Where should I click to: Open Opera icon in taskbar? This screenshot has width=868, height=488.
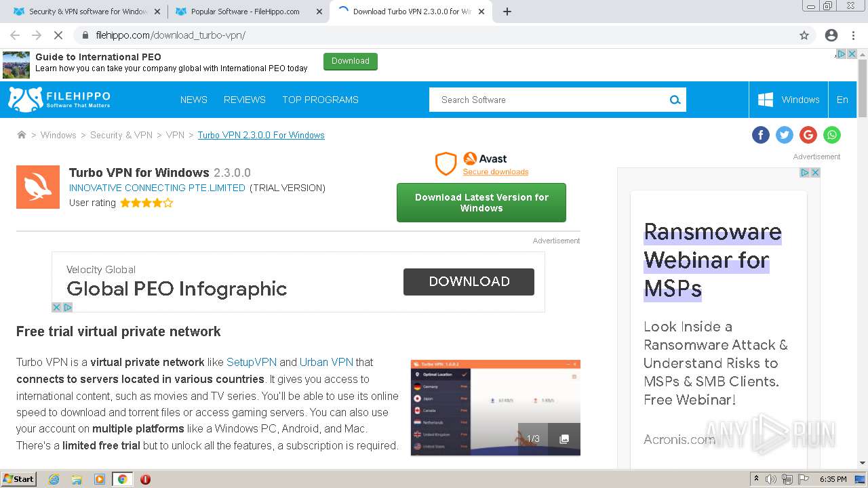coord(145,479)
